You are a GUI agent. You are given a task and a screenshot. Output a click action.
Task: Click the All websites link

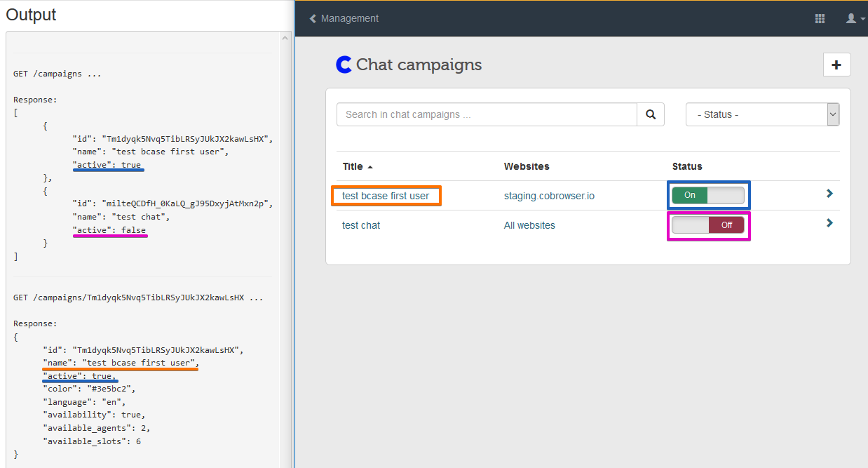(x=529, y=225)
